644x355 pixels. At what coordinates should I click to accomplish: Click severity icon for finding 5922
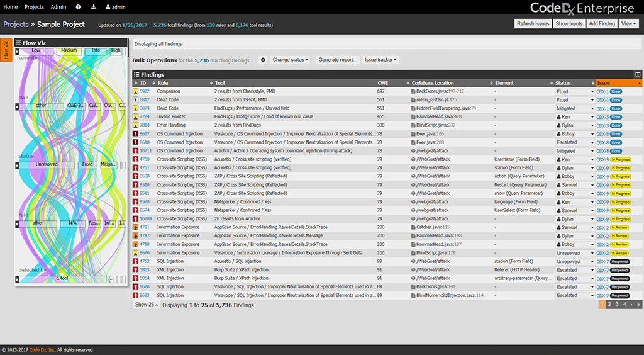pos(136,91)
